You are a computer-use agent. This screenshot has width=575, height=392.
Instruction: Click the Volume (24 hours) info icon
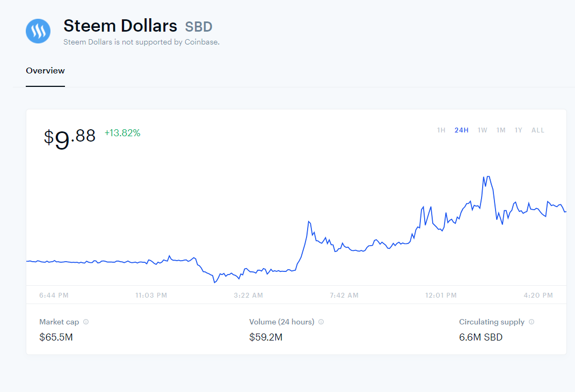[321, 322]
